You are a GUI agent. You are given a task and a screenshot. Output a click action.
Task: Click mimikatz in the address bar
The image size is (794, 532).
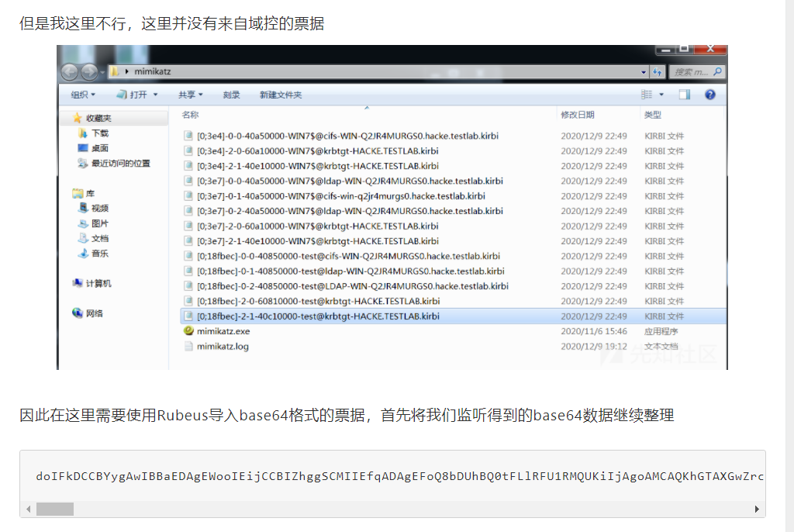pos(153,71)
